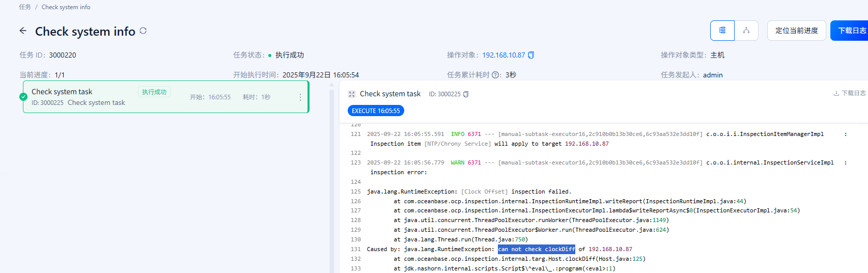Click the blue 下载日志 button
This screenshot has width=868, height=273.
[851, 31]
